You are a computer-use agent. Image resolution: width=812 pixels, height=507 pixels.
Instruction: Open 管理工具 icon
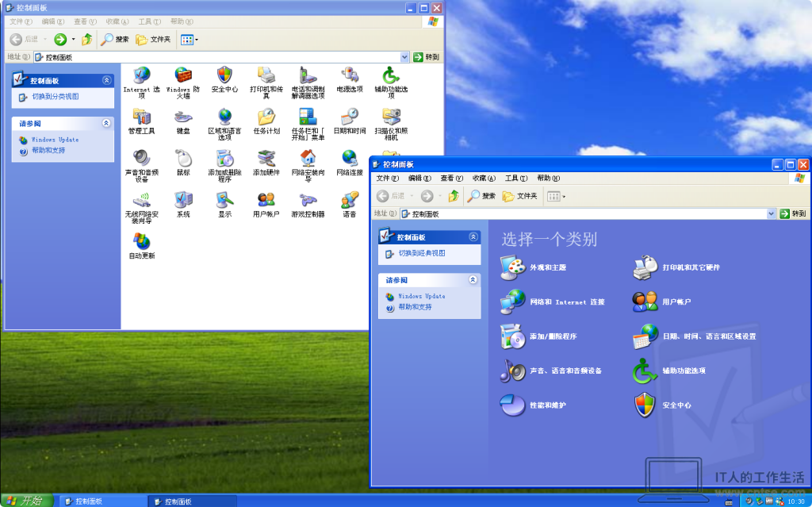[x=141, y=121]
